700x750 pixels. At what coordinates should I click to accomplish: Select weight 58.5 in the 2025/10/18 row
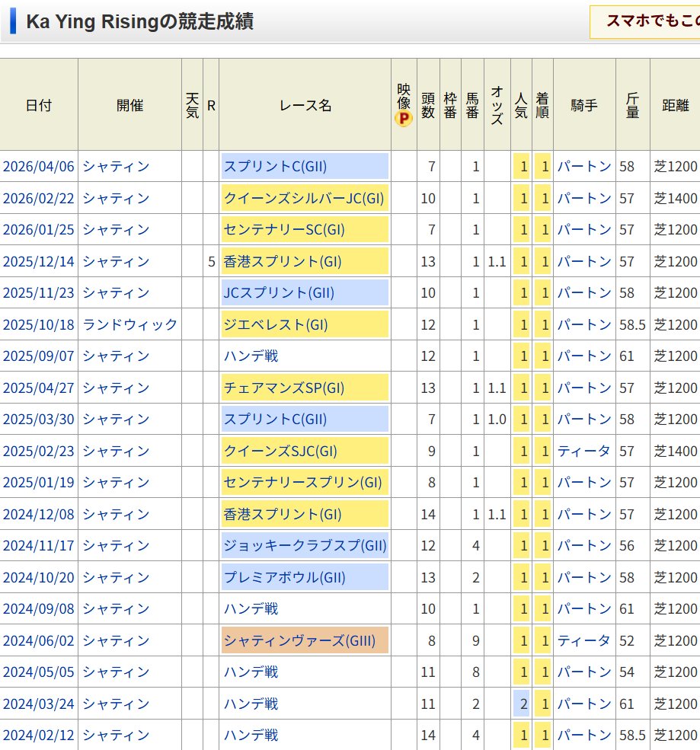(632, 325)
